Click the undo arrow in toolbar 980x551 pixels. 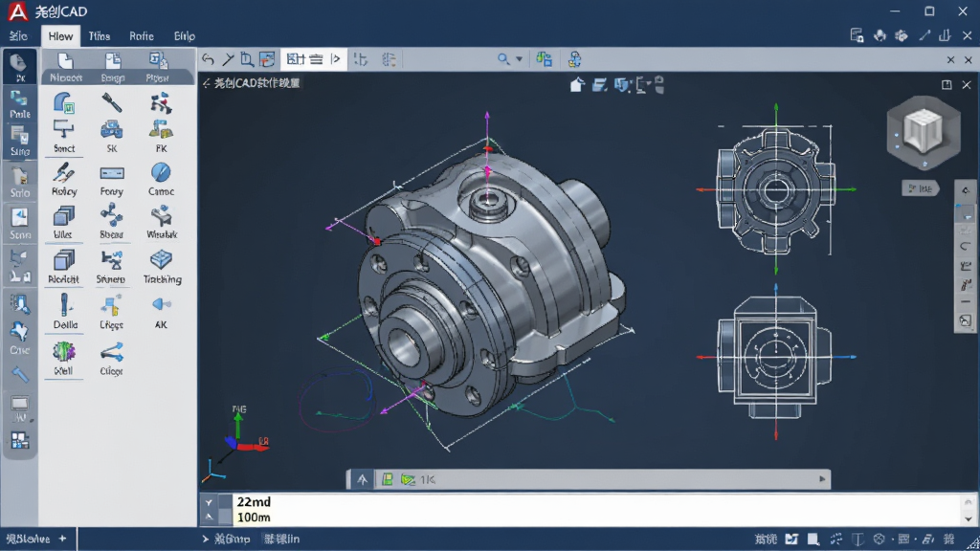tap(208, 59)
